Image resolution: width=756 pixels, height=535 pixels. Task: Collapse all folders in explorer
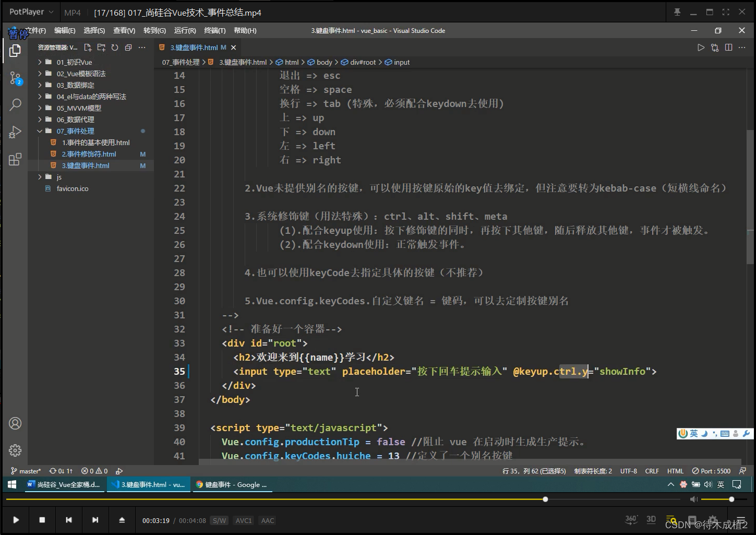(128, 47)
